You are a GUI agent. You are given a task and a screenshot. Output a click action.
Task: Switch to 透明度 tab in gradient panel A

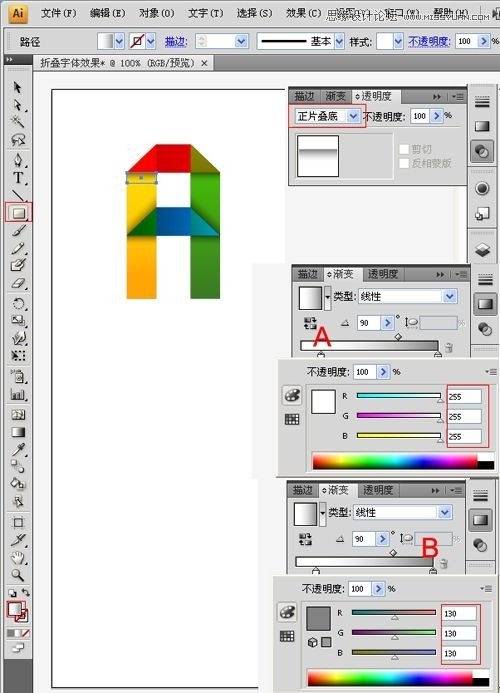[x=383, y=274]
